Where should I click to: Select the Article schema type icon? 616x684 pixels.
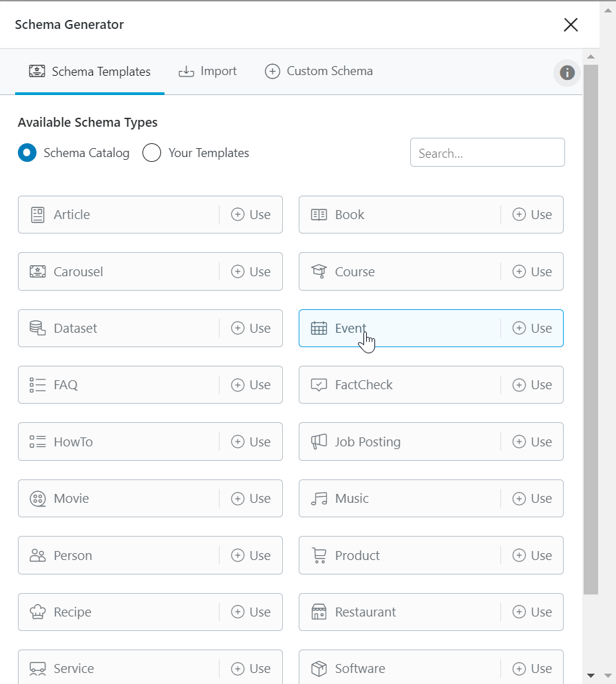(x=38, y=214)
